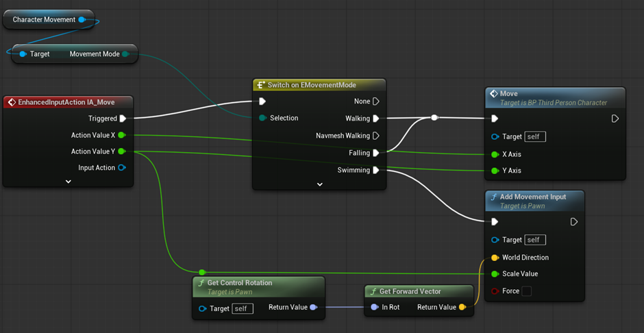
Task: Click the self Target field on Get Control Rotation
Action: (243, 308)
